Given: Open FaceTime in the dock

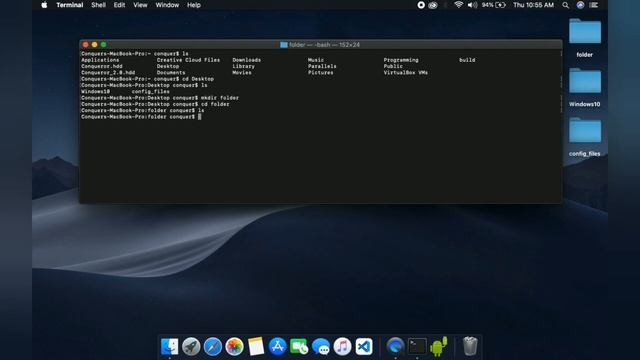Looking at the screenshot, I should [x=299, y=347].
